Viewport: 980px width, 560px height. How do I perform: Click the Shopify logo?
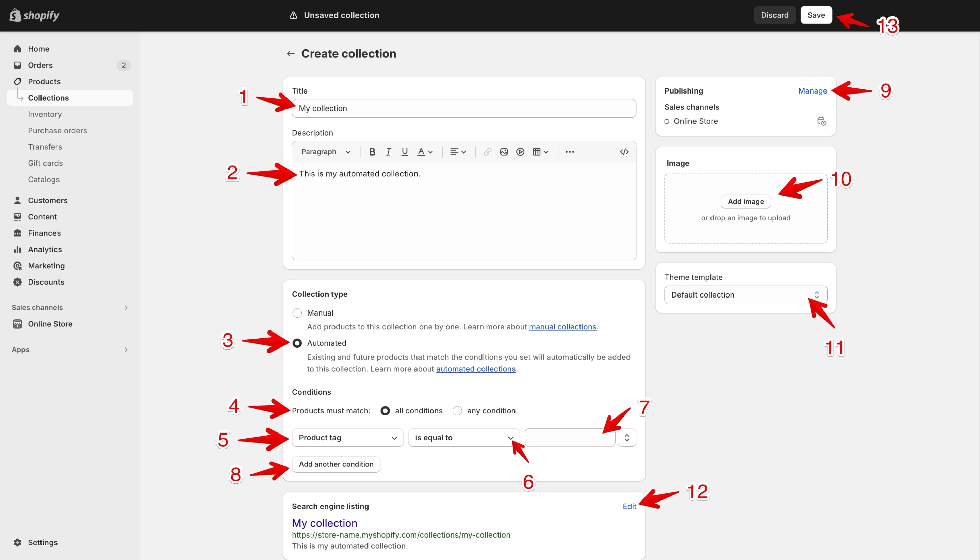[34, 15]
